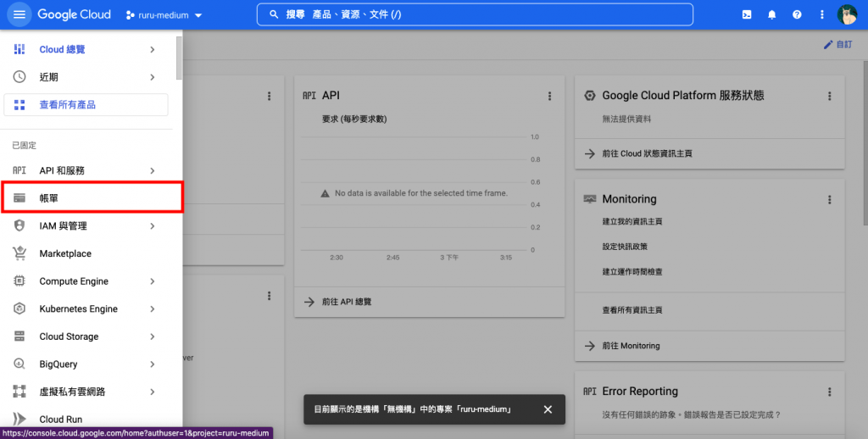The height and width of the screenshot is (439, 868).
Task: Focus the top search field
Action: pyautogui.click(x=475, y=14)
